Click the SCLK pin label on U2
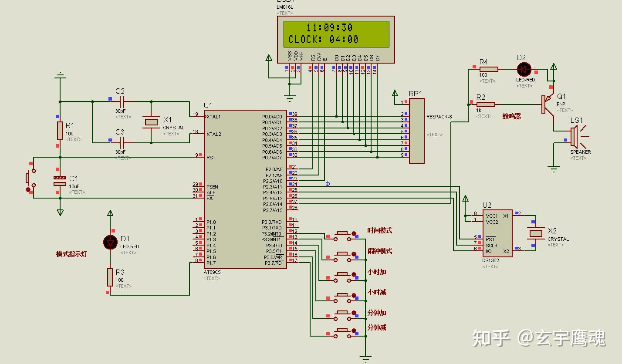 [492, 246]
